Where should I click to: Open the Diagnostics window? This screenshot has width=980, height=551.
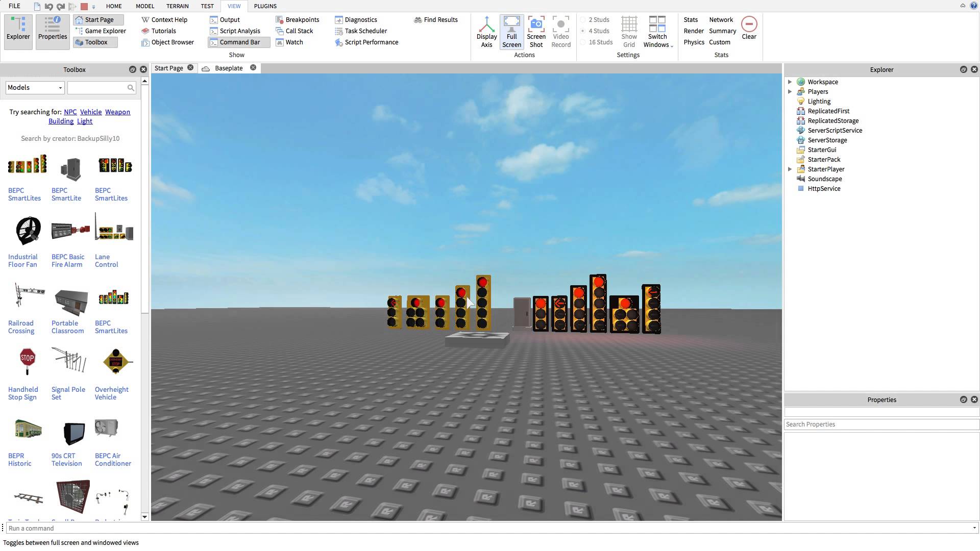pyautogui.click(x=356, y=20)
